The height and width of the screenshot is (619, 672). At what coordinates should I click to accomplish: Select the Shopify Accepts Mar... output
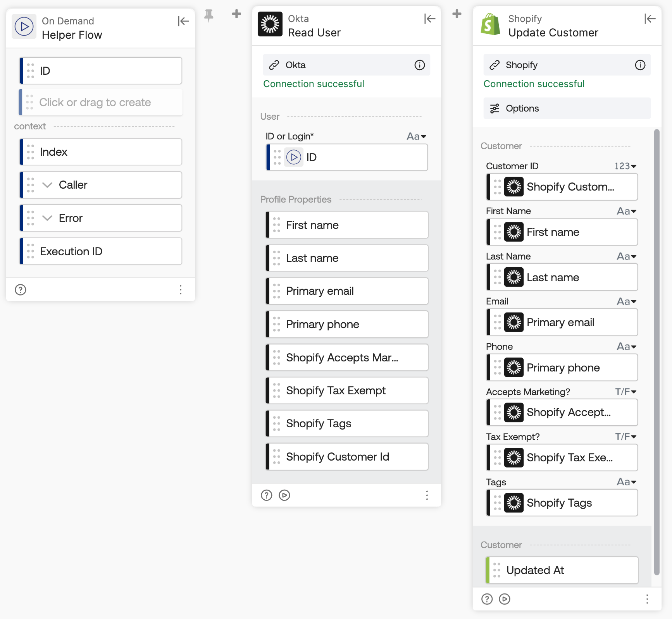pyautogui.click(x=347, y=358)
